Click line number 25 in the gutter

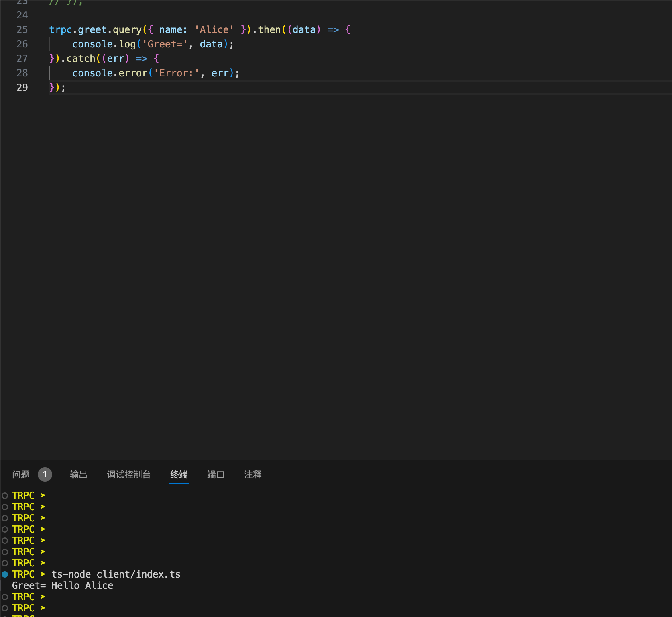click(22, 29)
